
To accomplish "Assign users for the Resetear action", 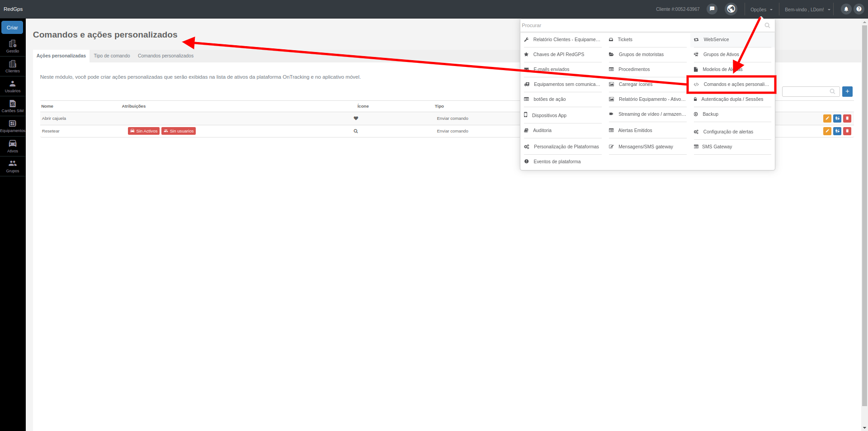I will point(837,131).
